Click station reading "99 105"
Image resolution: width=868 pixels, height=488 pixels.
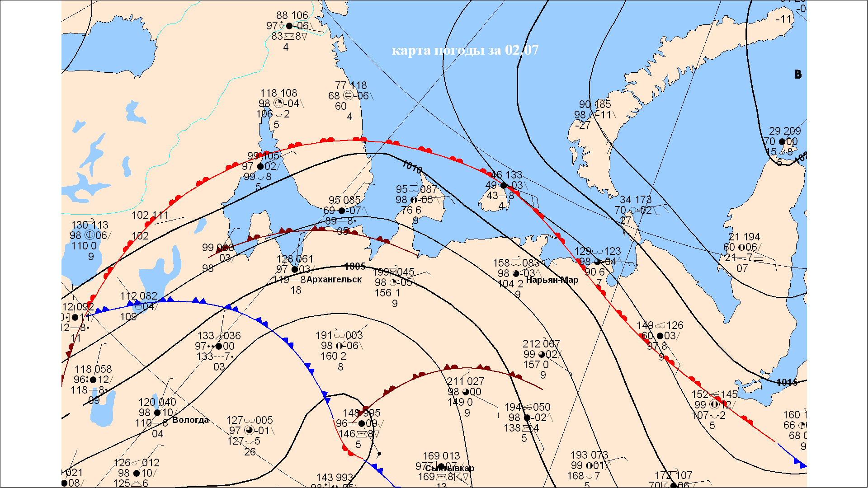[263, 156]
